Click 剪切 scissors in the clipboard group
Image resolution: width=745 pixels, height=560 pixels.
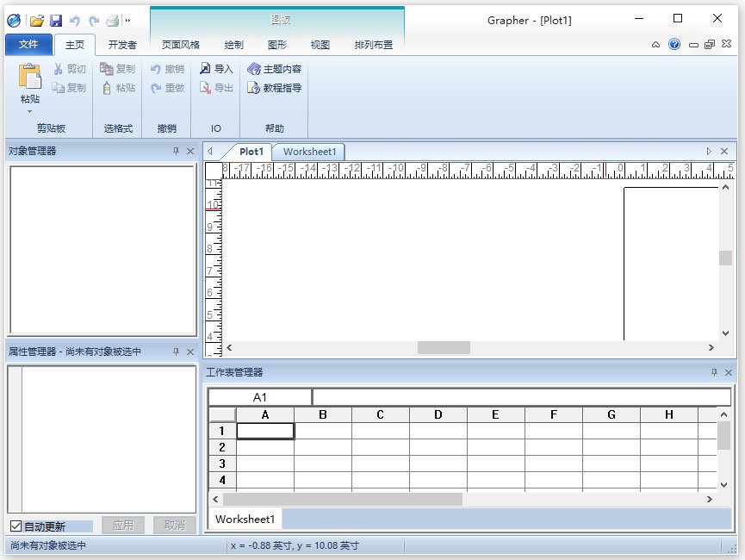click(70, 69)
